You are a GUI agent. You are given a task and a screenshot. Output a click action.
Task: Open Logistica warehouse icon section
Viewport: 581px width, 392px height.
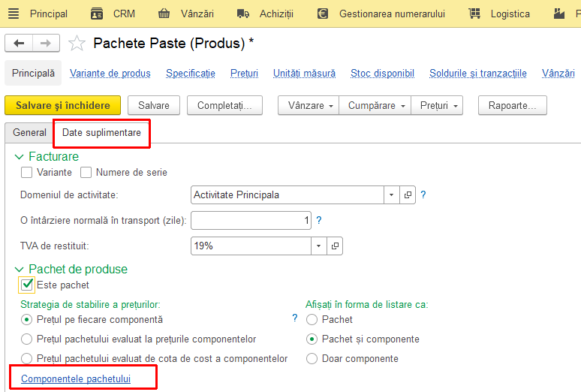pos(474,14)
